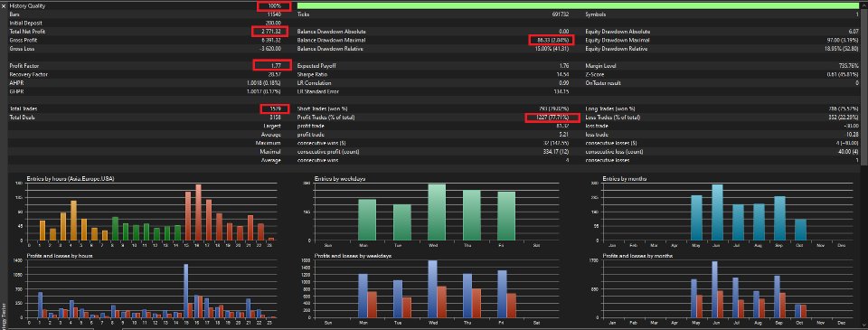Click the Entries by weekdays chart title
Screen dimensions: 868x330
tap(340, 178)
